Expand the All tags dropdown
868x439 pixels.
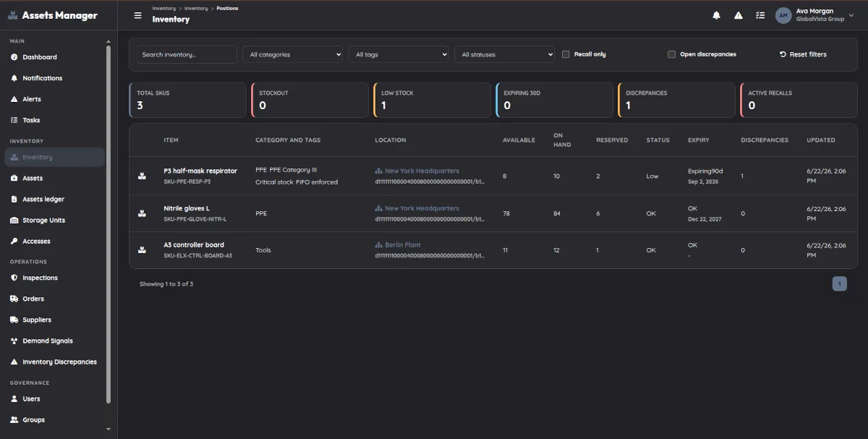[x=399, y=54]
